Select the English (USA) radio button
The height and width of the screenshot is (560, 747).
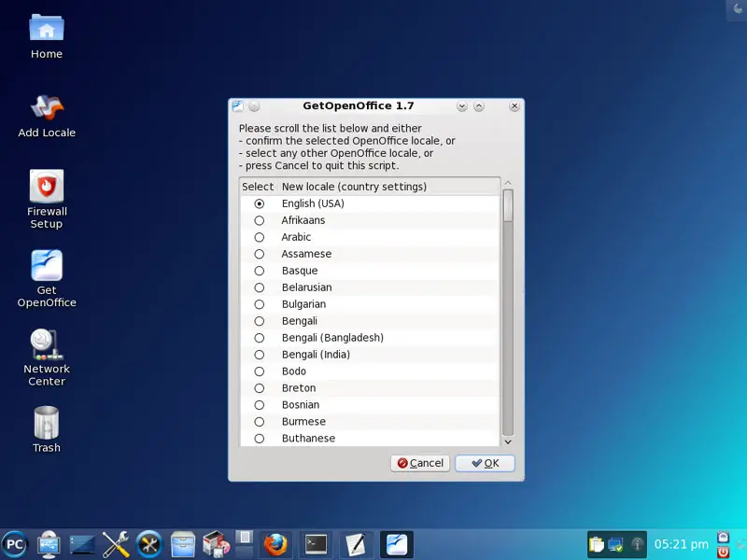click(260, 203)
